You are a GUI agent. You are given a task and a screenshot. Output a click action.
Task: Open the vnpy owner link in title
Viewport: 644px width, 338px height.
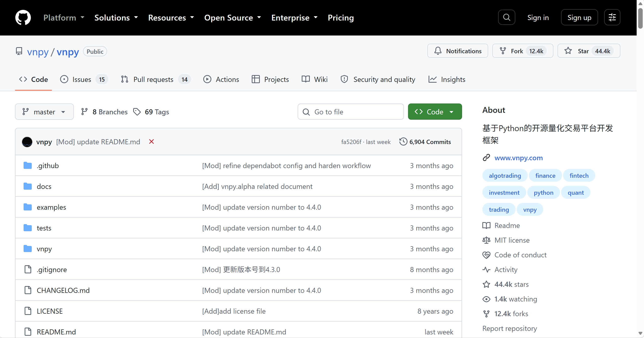pyautogui.click(x=38, y=52)
